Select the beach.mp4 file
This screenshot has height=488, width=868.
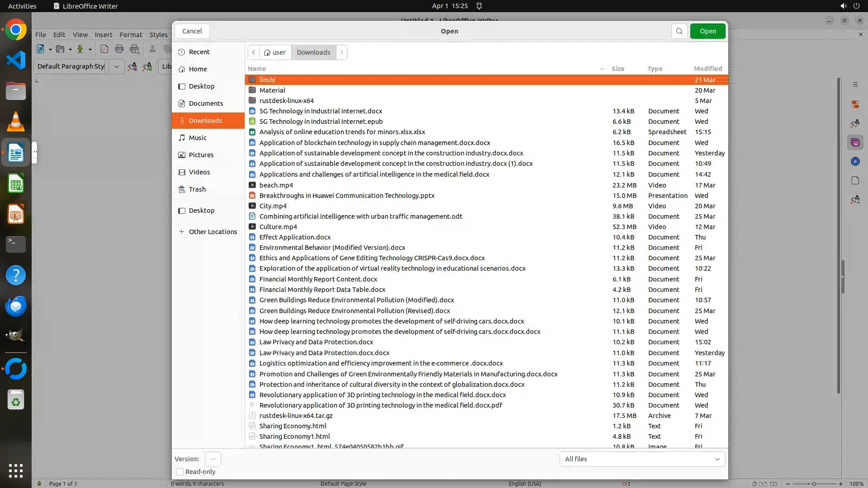point(276,185)
